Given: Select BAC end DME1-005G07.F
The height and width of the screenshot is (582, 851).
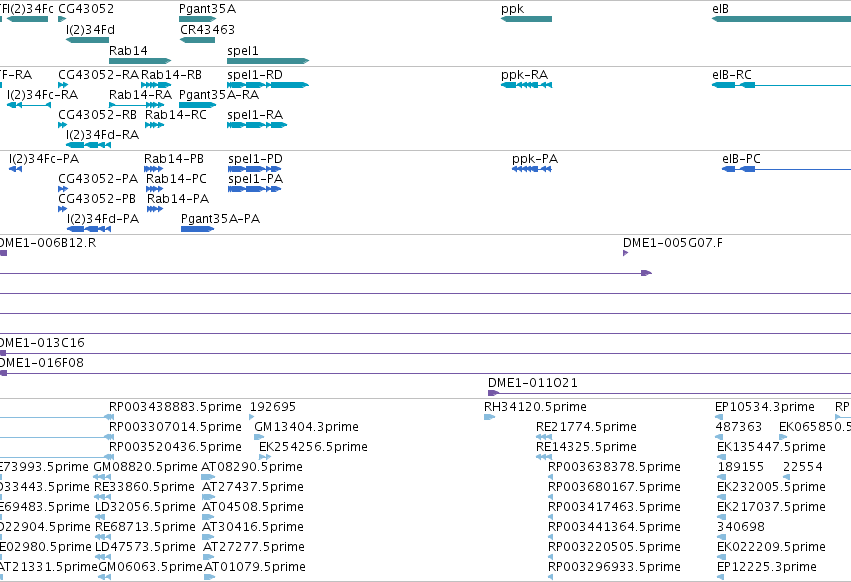Looking at the screenshot, I should point(626,253).
